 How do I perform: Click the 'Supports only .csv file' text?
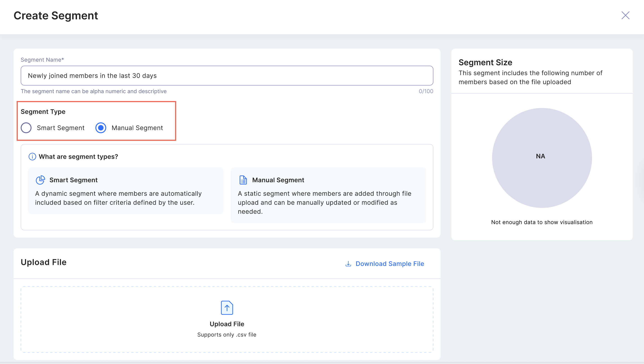pos(227,335)
